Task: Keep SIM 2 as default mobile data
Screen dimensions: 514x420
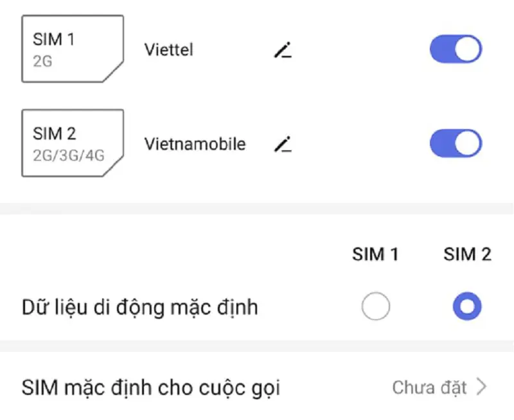Action: pyautogui.click(x=466, y=306)
